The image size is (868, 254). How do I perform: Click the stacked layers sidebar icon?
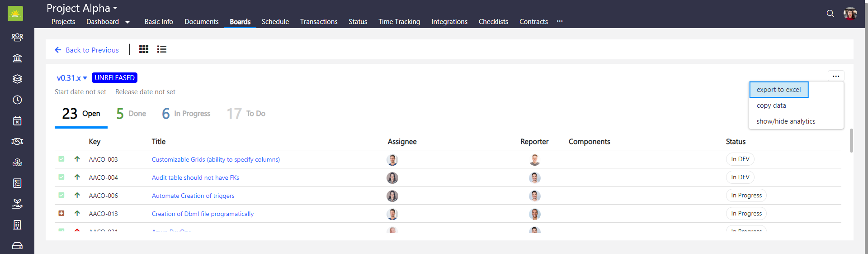coord(17,79)
